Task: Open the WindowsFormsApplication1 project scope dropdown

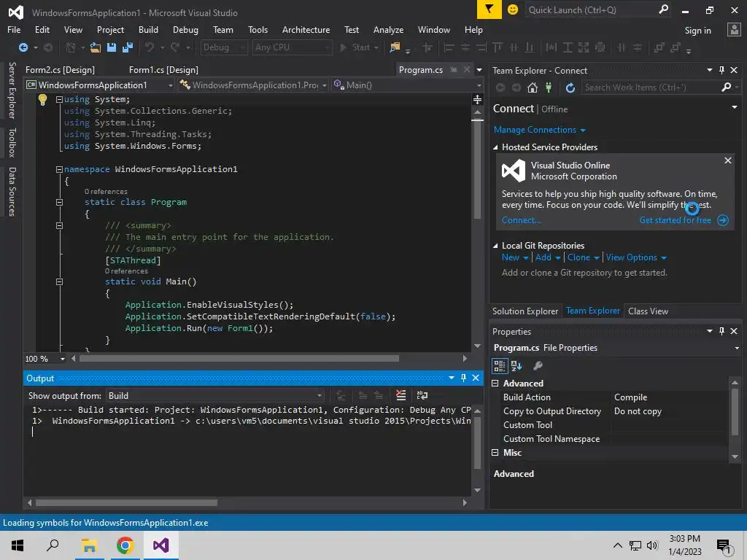Action: [x=99, y=85]
